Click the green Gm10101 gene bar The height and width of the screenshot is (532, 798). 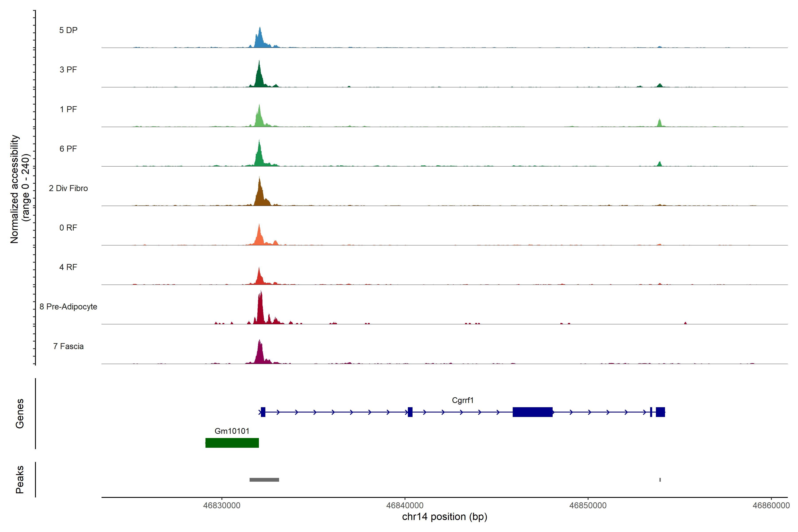click(x=232, y=443)
